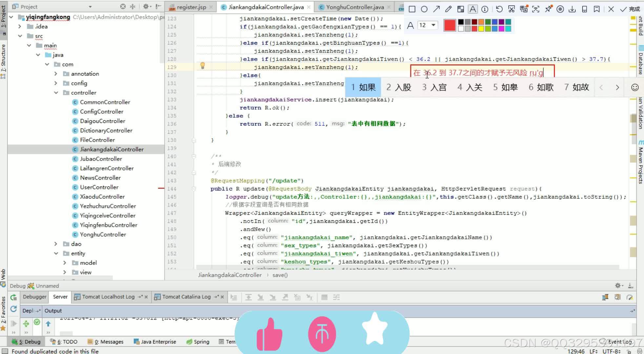Toggle the text annotation tool
The image size is (644, 354).
point(473,9)
